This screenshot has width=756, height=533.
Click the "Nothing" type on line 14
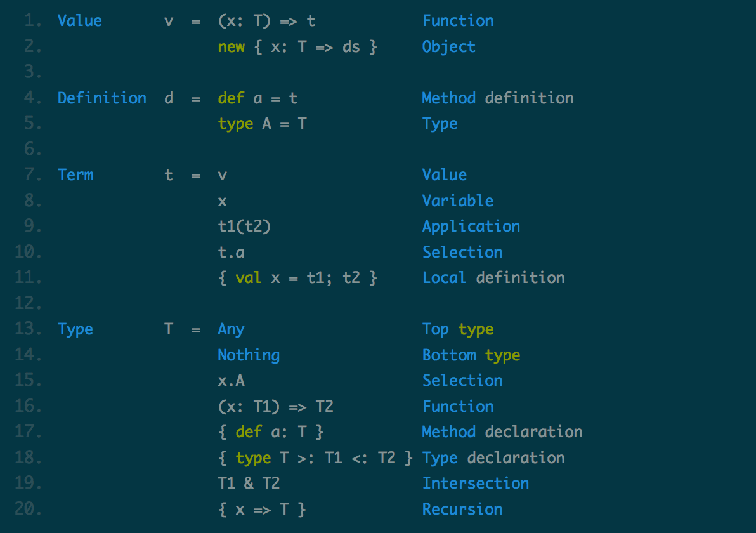[249, 355]
